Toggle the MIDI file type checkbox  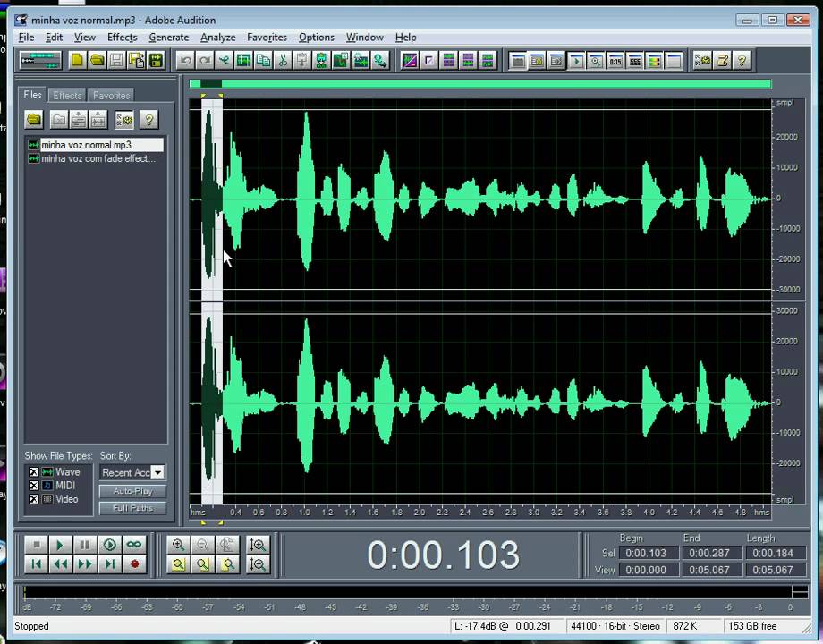pyautogui.click(x=34, y=486)
